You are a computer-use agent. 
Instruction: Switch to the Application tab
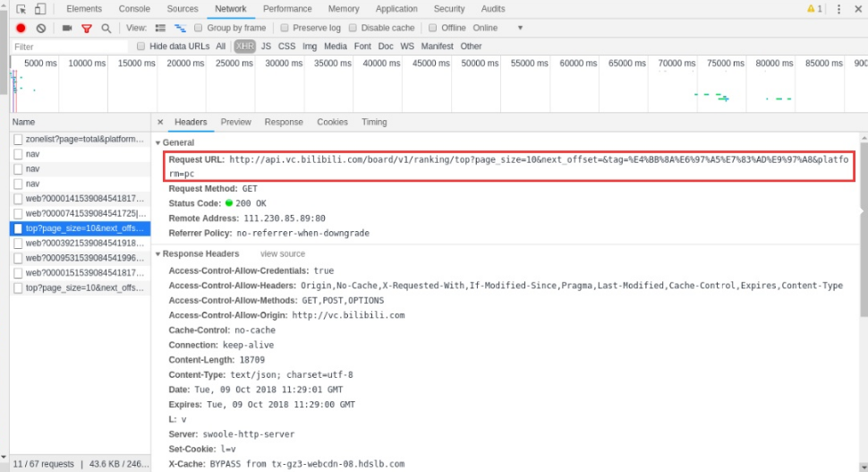tap(396, 9)
